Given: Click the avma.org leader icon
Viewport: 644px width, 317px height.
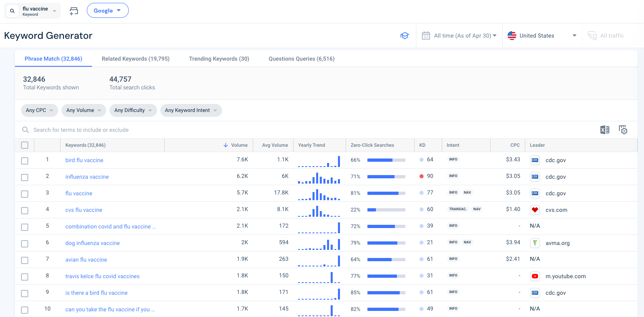Looking at the screenshot, I should pos(535,243).
